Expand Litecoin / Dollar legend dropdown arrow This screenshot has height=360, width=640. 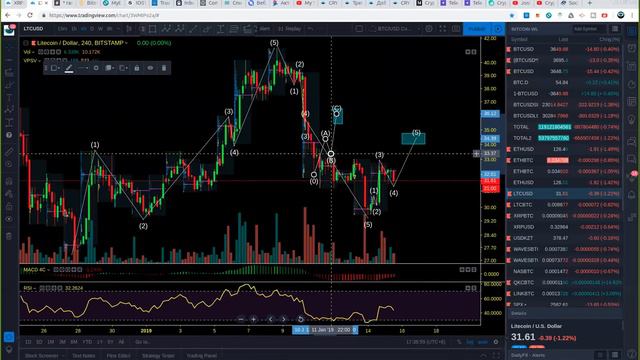point(127,43)
